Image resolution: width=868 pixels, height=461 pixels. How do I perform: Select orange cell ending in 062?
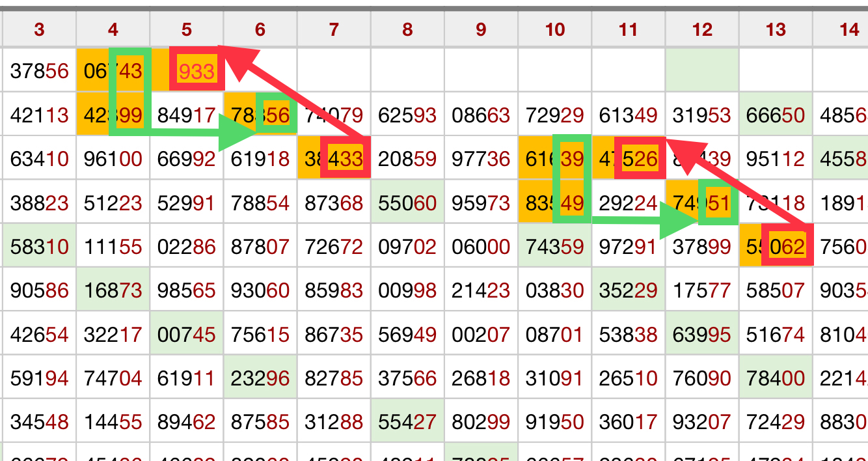786,247
